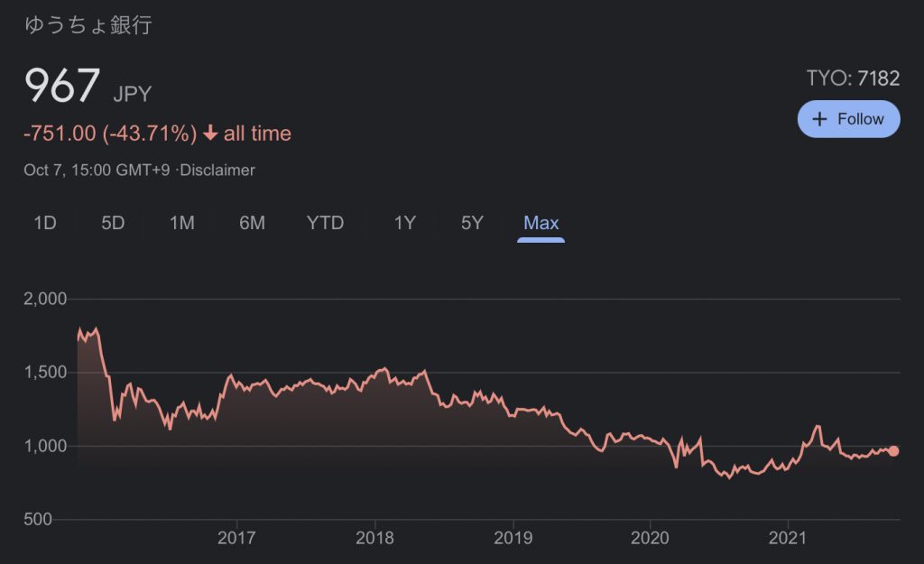Switch to the 5D range tab
This screenshot has height=564, width=924.
(x=113, y=223)
